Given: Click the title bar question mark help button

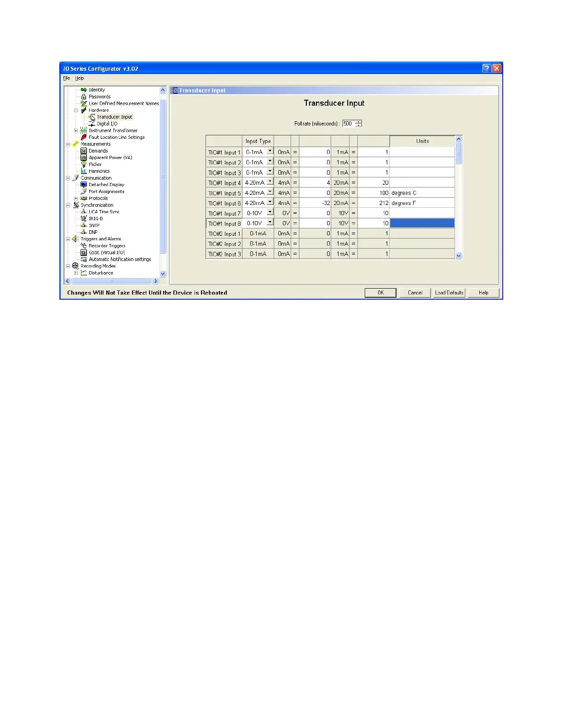Looking at the screenshot, I should click(487, 68).
